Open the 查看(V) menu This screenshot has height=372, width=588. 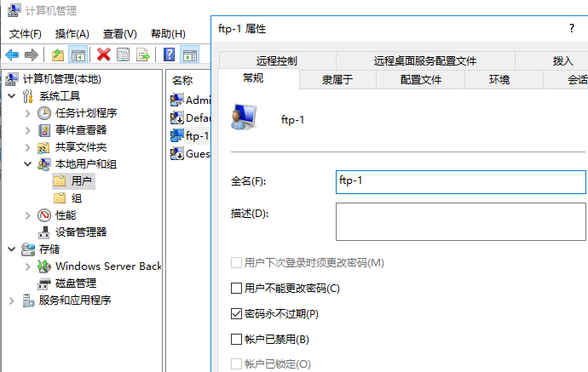pos(120,34)
